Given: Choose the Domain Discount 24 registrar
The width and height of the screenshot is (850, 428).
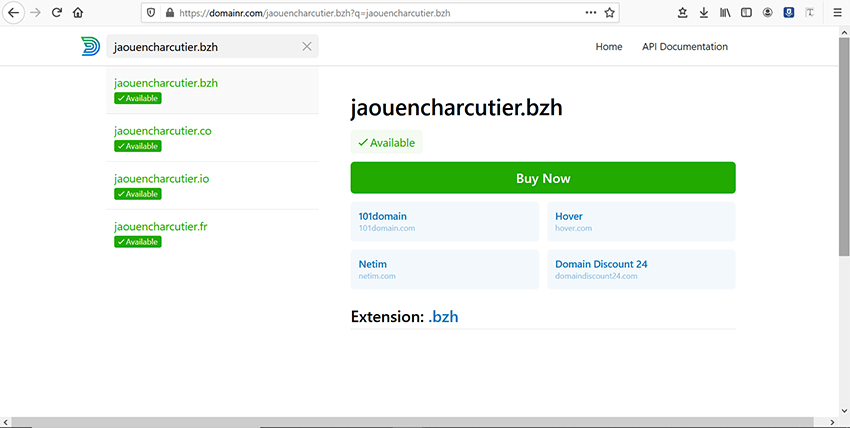Looking at the screenshot, I should click(641, 269).
